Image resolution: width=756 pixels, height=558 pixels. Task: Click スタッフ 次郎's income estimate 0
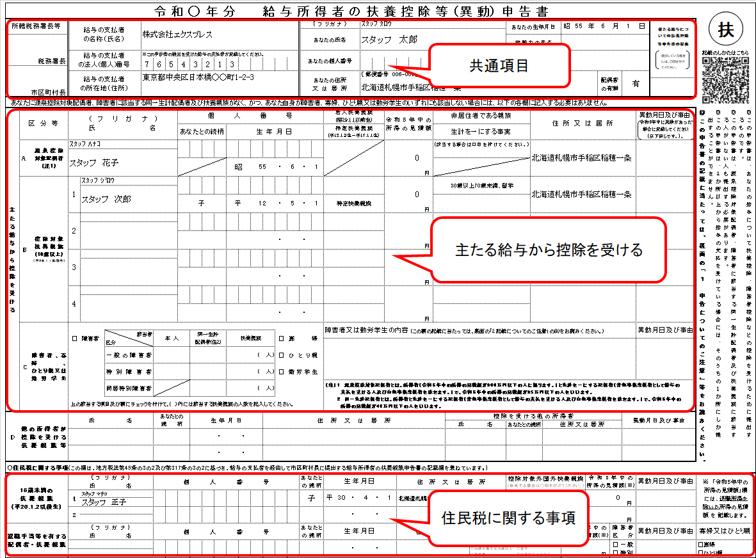click(x=417, y=195)
